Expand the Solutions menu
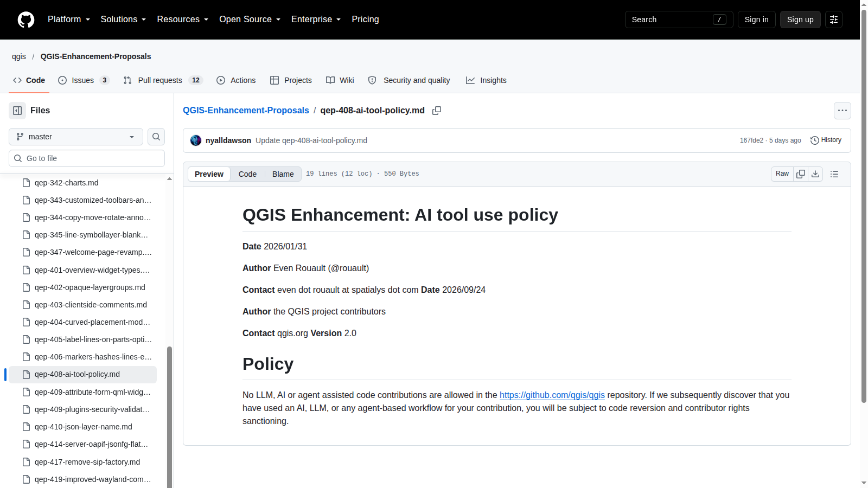This screenshot has height=488, width=868. coord(123,20)
